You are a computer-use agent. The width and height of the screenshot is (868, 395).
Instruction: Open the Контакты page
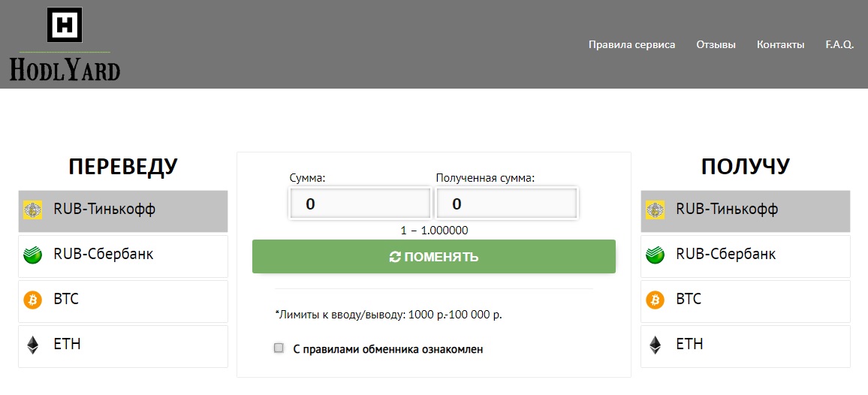point(780,45)
